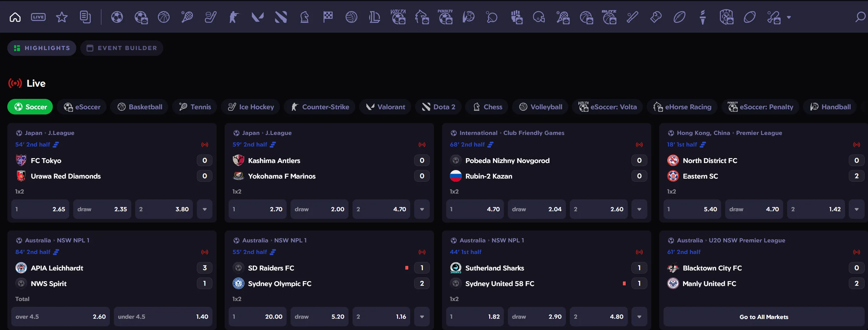Click the Volleyball icon in the sports bar
The width and height of the screenshot is (868, 330).
[351, 17]
